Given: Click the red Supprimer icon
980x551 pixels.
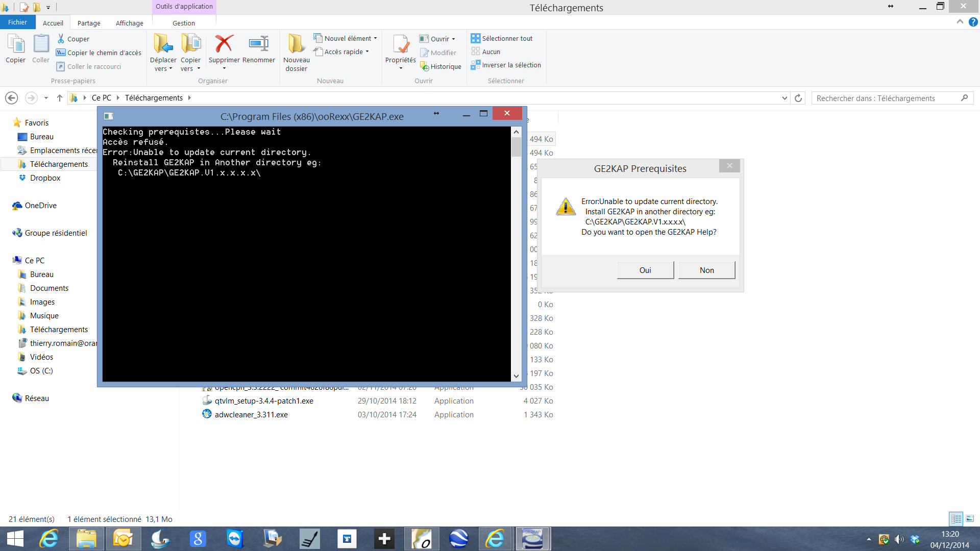Looking at the screenshot, I should point(224,44).
